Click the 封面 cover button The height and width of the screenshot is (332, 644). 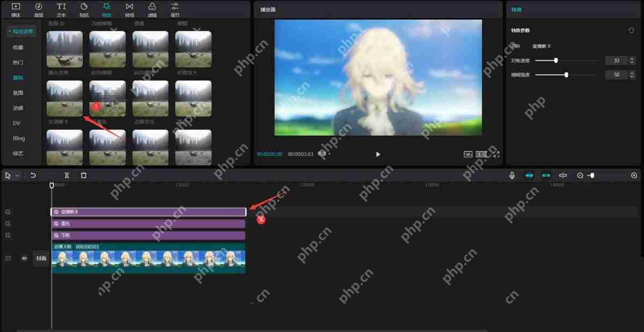coord(41,258)
